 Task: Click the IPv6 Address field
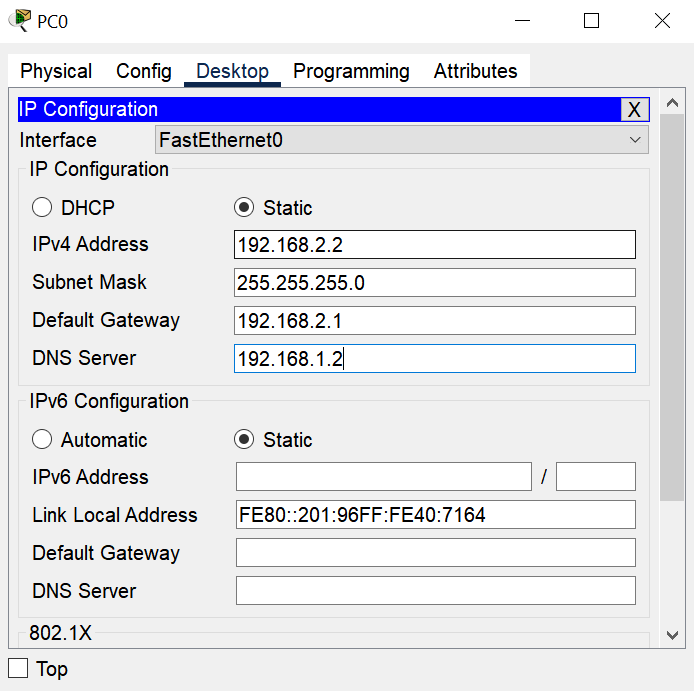384,476
